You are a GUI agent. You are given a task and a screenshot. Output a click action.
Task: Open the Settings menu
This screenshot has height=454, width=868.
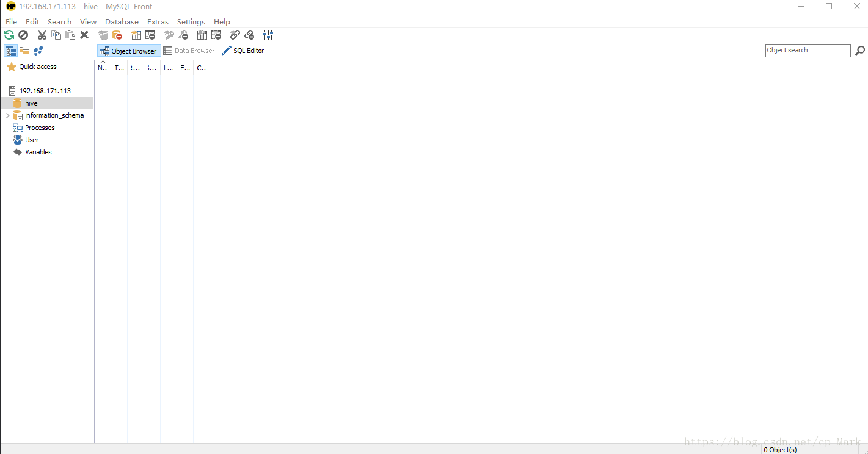(x=191, y=21)
